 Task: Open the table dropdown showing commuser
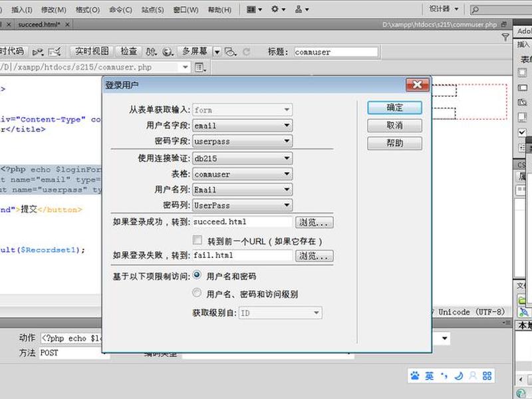[242, 174]
